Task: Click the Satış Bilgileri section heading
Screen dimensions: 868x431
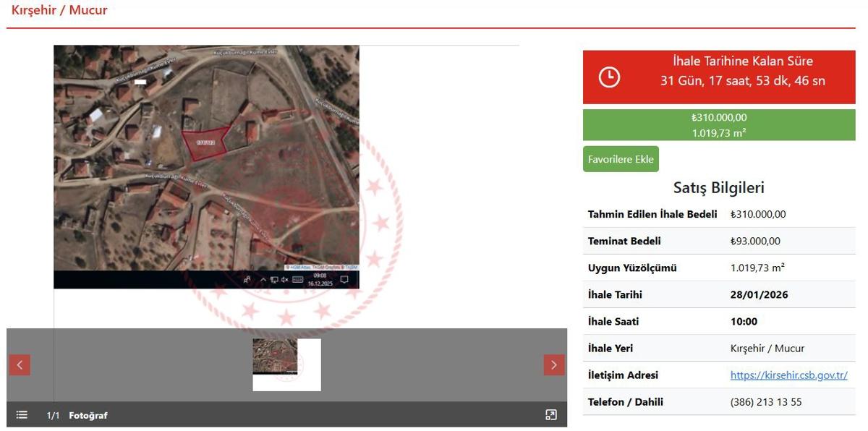Action: click(718, 188)
